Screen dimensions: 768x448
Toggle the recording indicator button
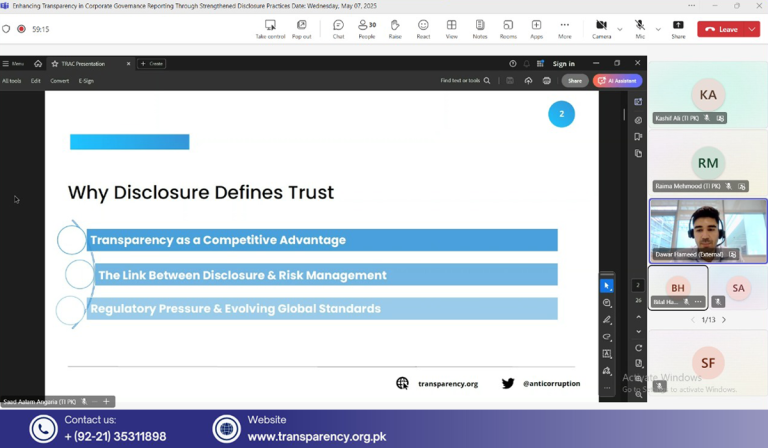click(x=21, y=29)
